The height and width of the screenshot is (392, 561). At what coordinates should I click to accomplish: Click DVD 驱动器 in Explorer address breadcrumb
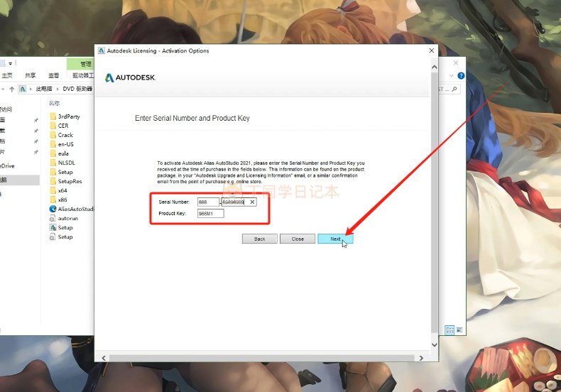click(77, 89)
